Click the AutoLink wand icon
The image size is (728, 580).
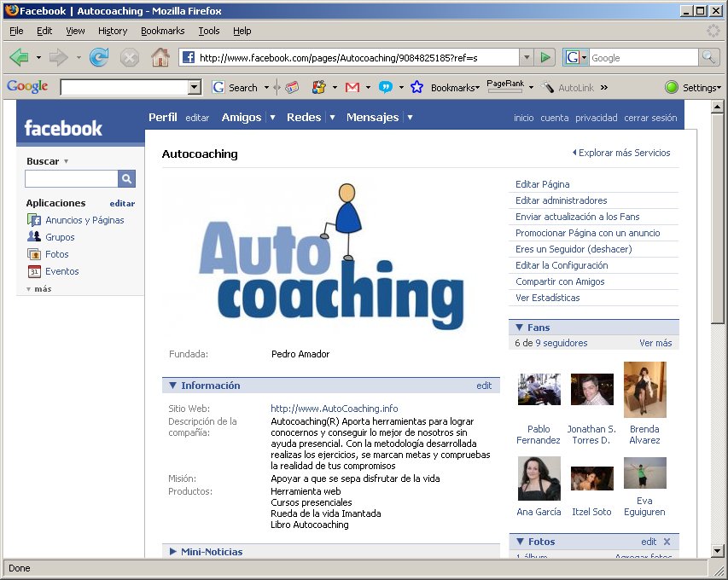547,87
